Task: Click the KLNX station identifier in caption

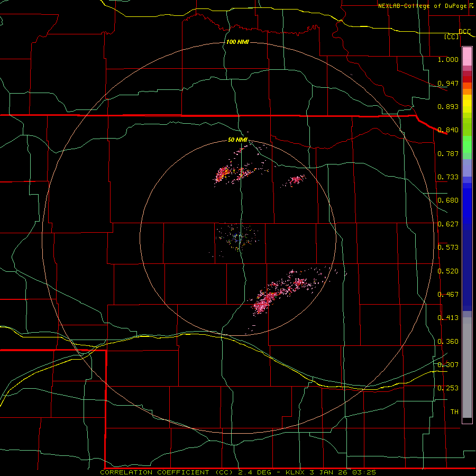Action: point(295,472)
